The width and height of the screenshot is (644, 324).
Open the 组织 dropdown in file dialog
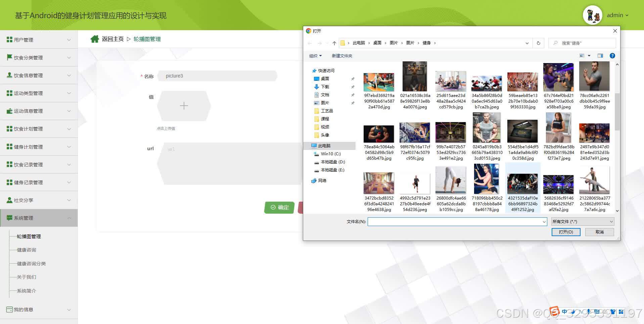[315, 56]
